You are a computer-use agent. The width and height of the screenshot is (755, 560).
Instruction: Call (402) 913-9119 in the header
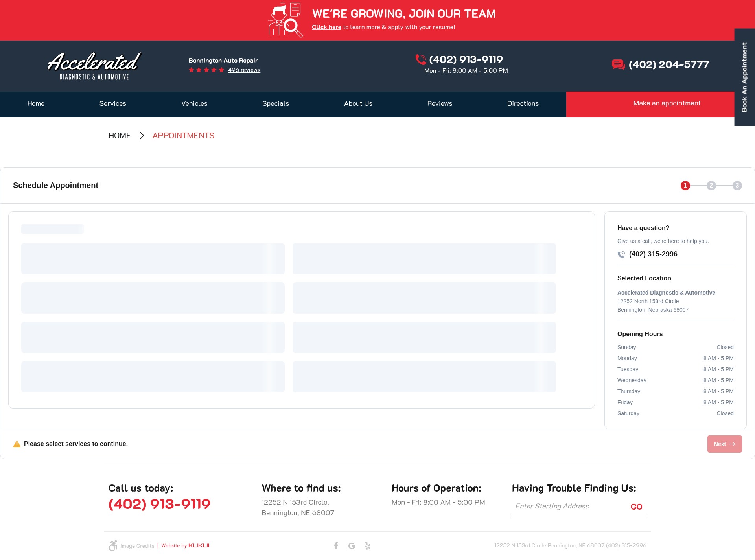pos(466,59)
